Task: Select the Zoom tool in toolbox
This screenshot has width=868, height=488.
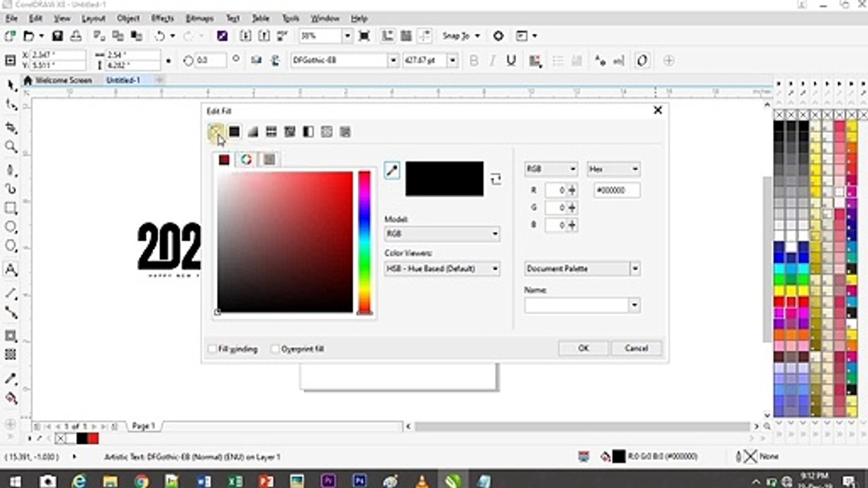Action: [11, 146]
